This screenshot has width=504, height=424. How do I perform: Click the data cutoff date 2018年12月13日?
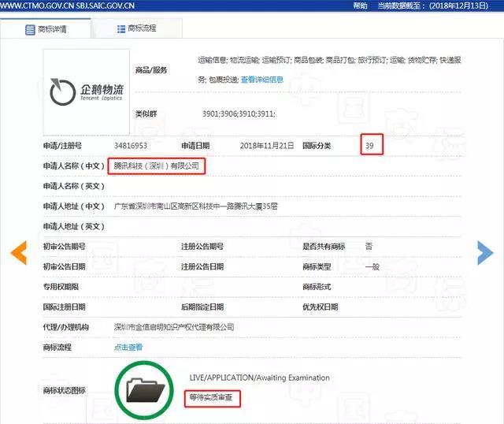tap(458, 6)
